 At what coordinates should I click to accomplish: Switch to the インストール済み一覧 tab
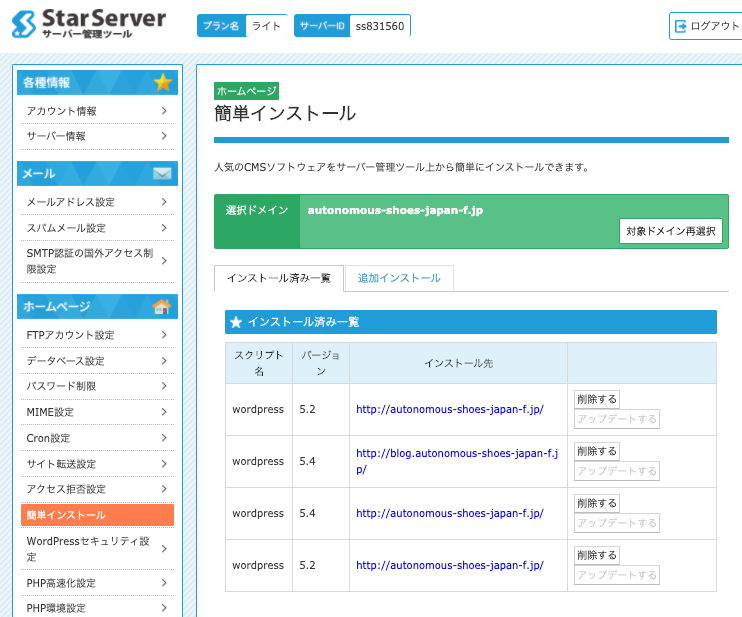279,278
